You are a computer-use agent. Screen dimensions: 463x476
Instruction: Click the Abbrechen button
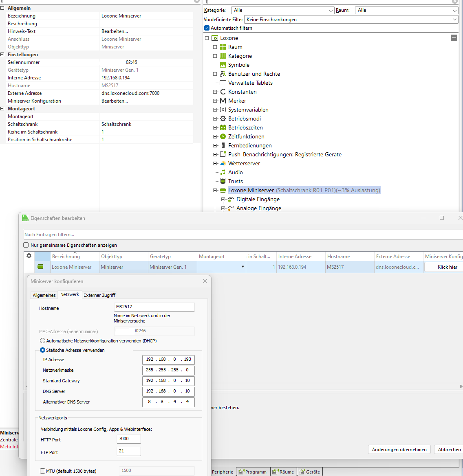pos(449,450)
